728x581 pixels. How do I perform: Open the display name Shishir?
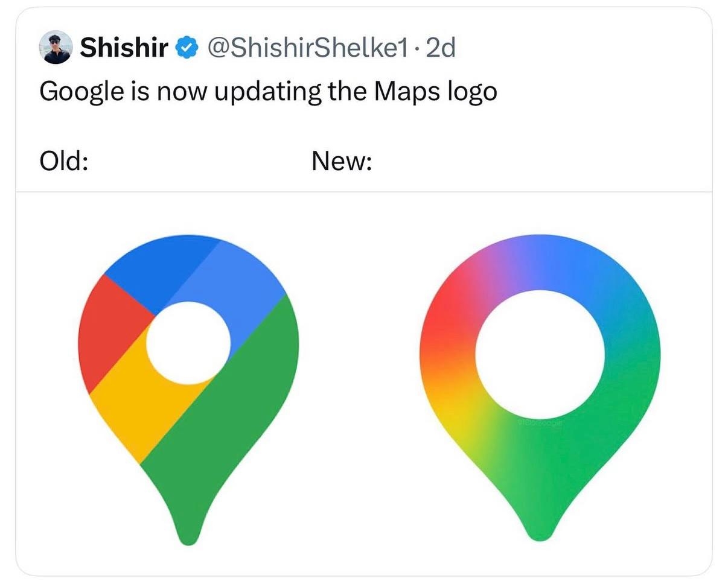click(124, 48)
